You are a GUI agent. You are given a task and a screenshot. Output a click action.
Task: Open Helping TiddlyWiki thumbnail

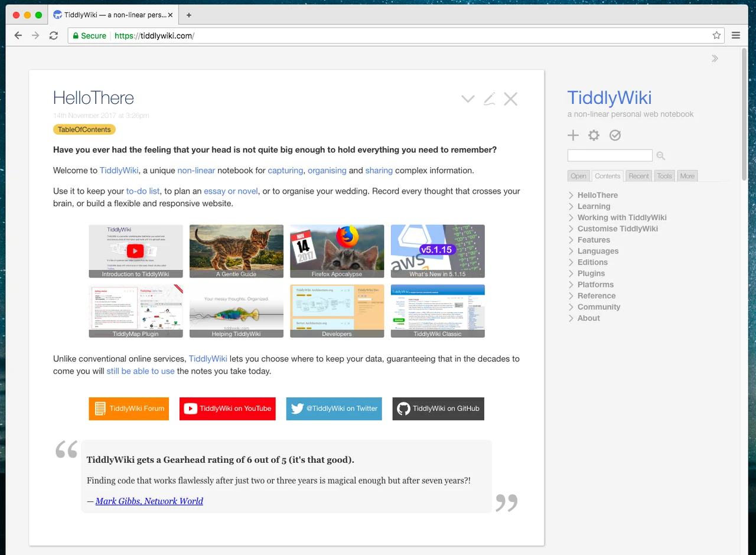(x=236, y=311)
